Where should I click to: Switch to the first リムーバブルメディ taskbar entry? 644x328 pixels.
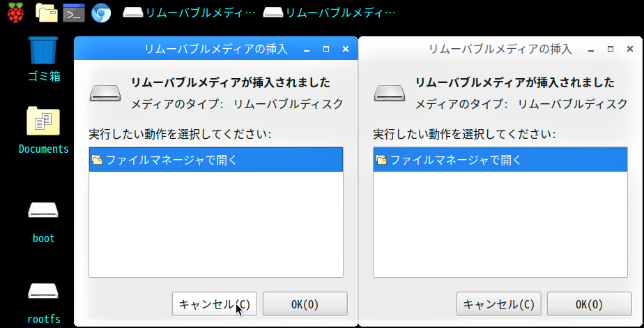190,13
